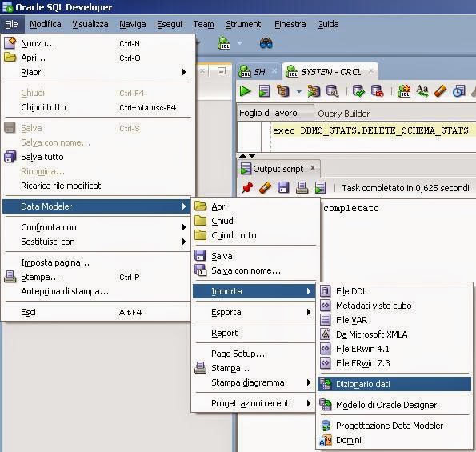
Task: Click the folder icon beside Data Modeler Apri
Action: tap(200, 206)
